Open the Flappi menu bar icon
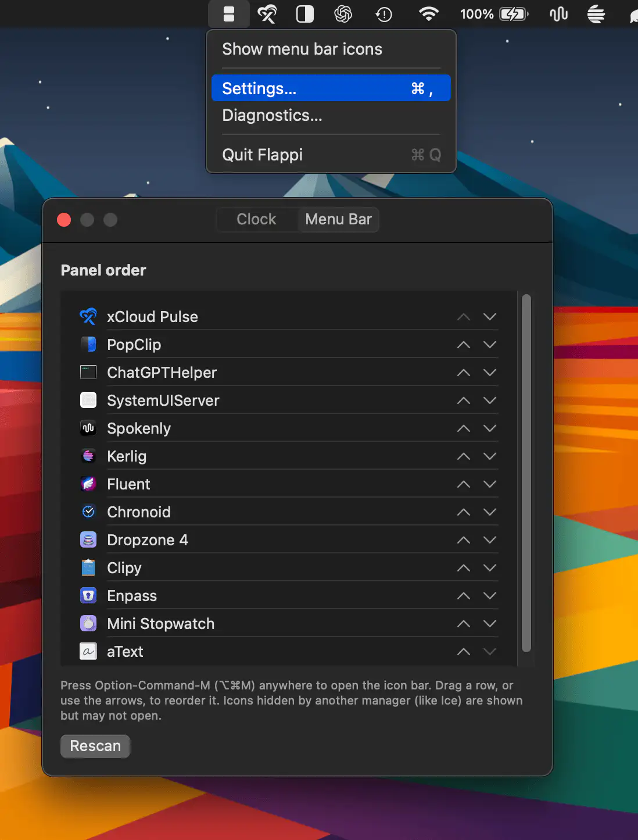 229,14
